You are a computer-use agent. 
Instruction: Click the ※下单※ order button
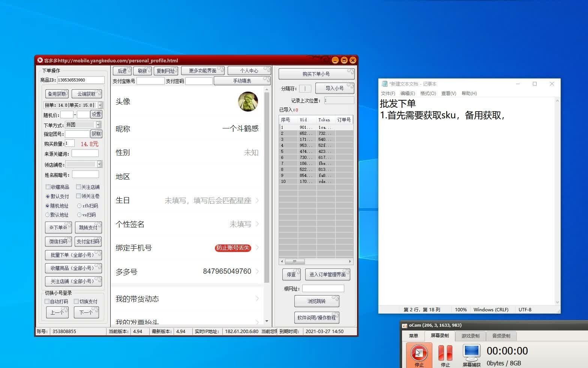point(58,228)
